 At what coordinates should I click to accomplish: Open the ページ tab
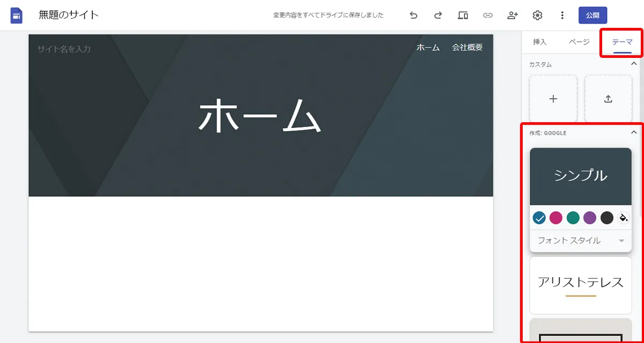coord(579,42)
